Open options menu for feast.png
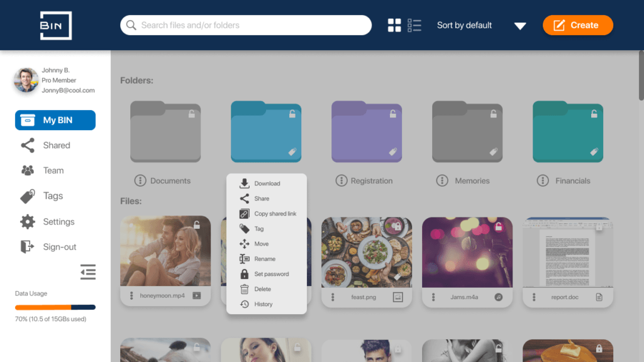The width and height of the screenshot is (644, 362). 331,297
